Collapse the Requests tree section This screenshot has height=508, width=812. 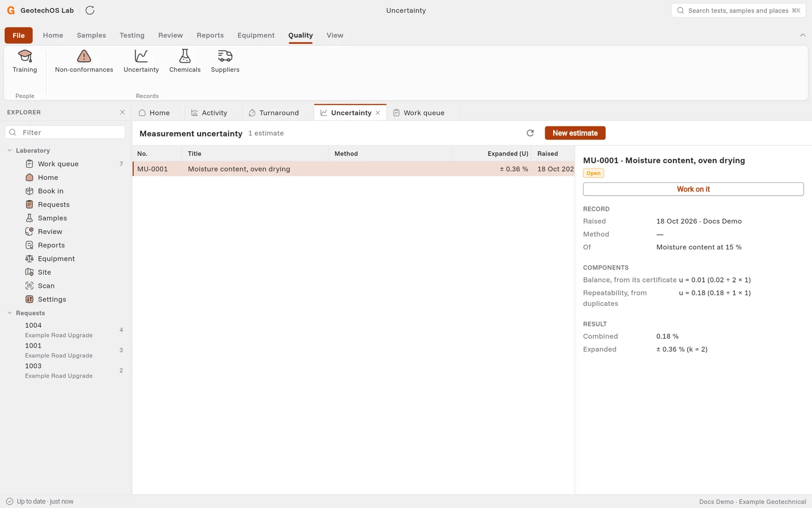[10, 313]
